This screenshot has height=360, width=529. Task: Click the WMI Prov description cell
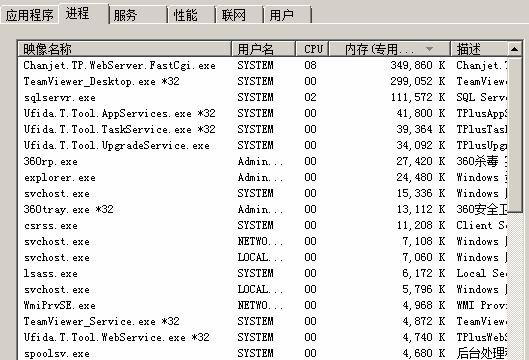point(481,306)
